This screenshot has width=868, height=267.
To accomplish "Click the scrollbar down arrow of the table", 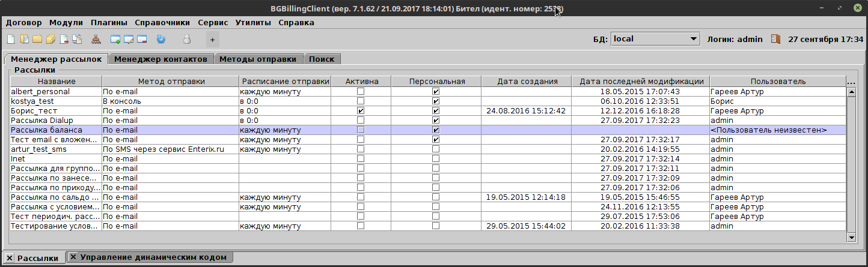I will (x=851, y=238).
